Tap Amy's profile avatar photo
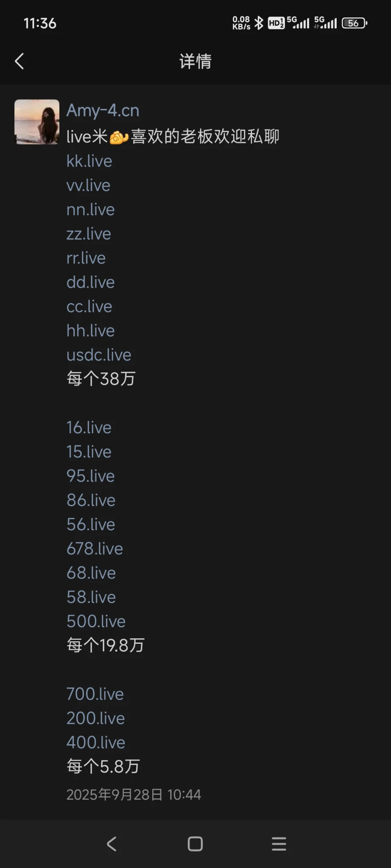 click(x=37, y=122)
